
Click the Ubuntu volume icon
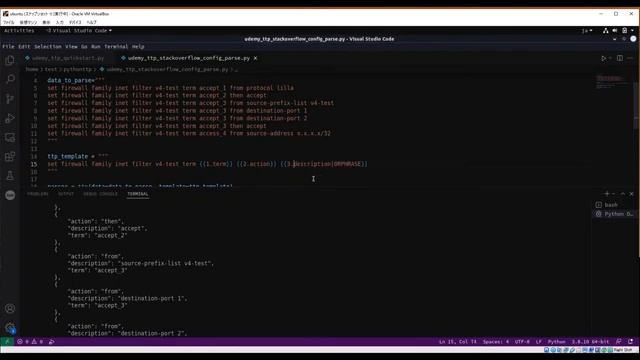[x=615, y=31]
